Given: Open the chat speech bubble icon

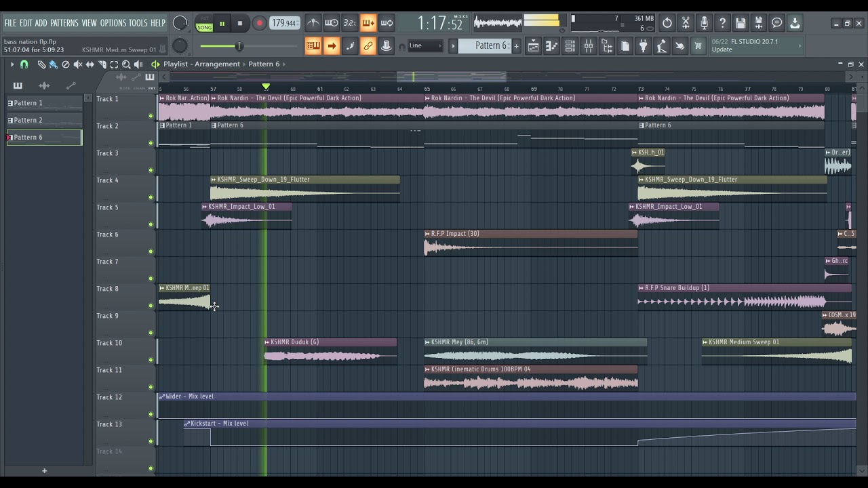Looking at the screenshot, I should pos(777,24).
